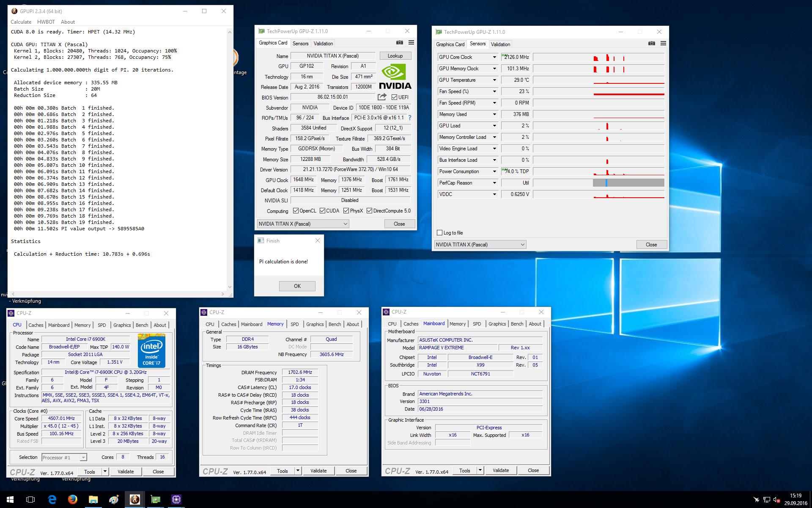Open the Windows Start menu

10,500
